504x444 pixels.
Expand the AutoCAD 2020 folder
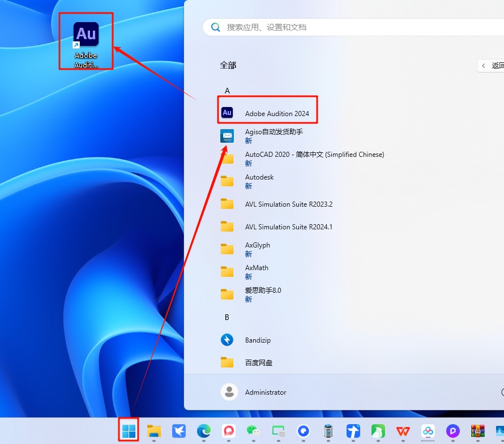(314, 159)
